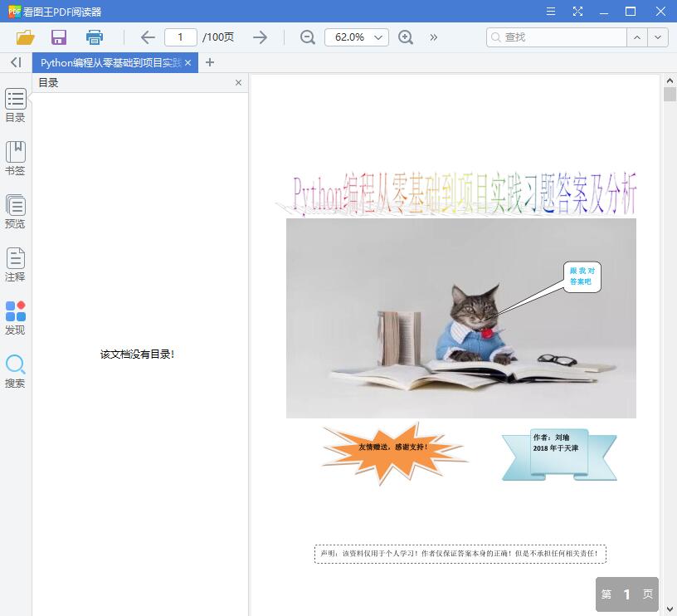
Task: Open the 预览 thumbnails panel
Action: tap(16, 211)
